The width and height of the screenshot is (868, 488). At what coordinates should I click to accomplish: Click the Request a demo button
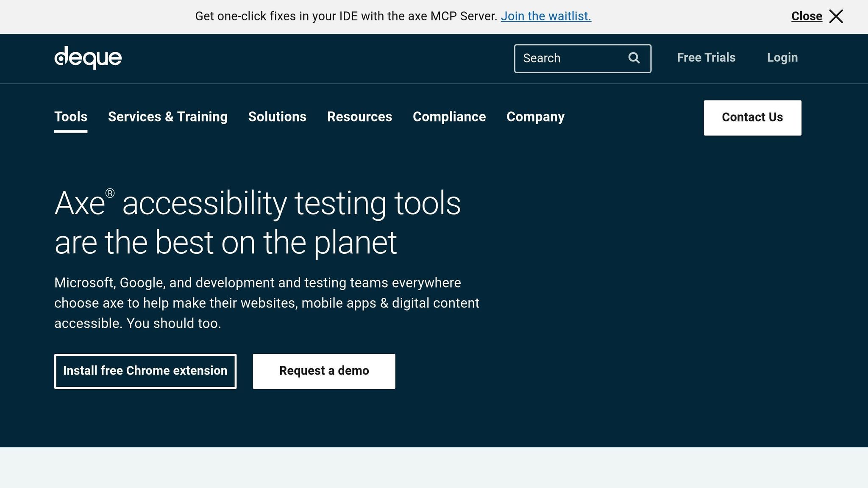click(x=324, y=371)
